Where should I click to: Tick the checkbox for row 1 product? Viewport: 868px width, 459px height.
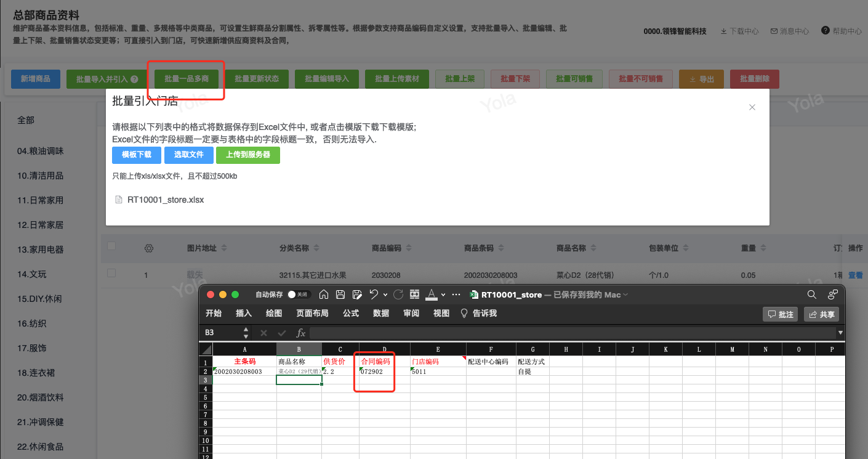111,273
